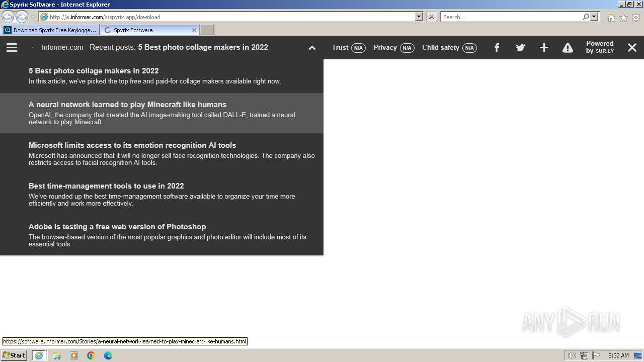Open the recent pages dropdown arrow beside Forward
This screenshot has width=644, height=362.
(x=33, y=17)
